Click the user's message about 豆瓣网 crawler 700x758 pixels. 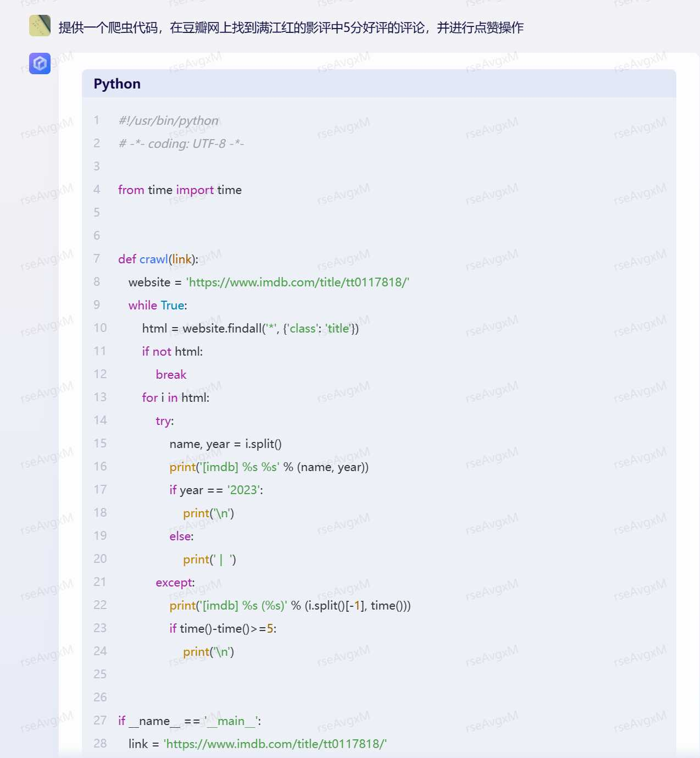(x=291, y=27)
